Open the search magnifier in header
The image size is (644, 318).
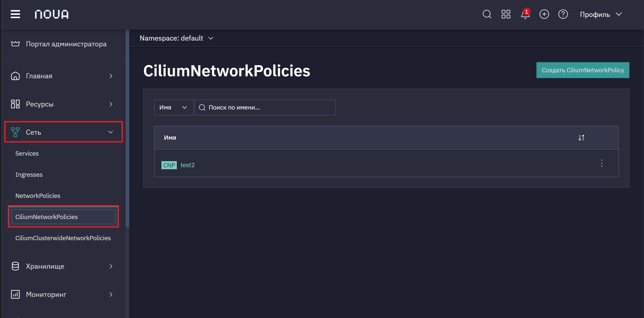487,14
